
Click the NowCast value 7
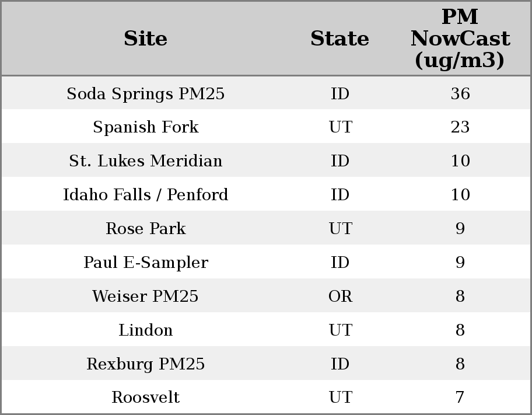[460, 397]
